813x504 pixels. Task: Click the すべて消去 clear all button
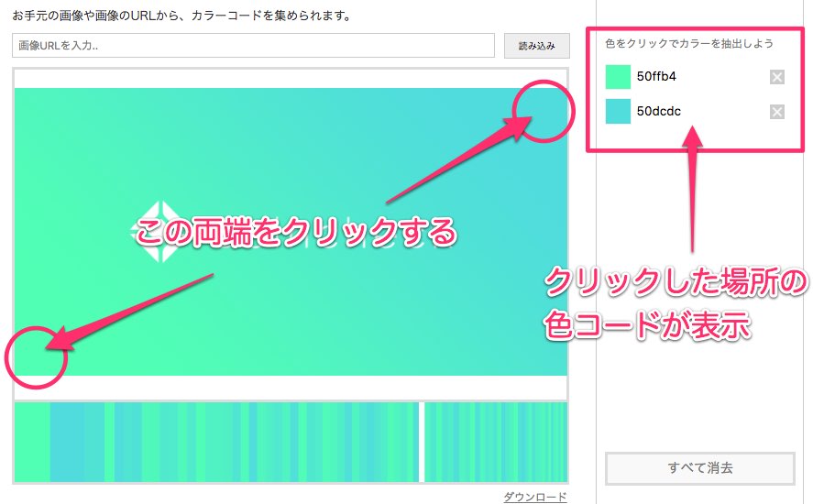pos(700,468)
